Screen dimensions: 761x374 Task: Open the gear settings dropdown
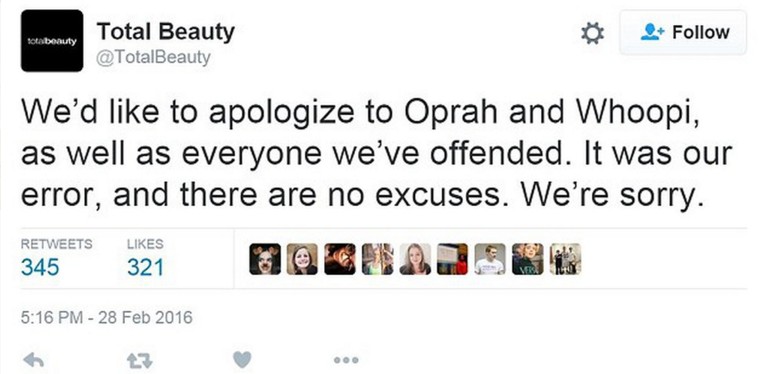[593, 33]
